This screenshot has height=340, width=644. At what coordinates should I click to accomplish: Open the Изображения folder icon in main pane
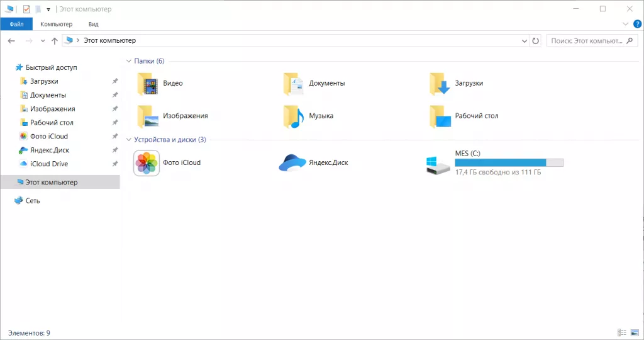tap(148, 116)
